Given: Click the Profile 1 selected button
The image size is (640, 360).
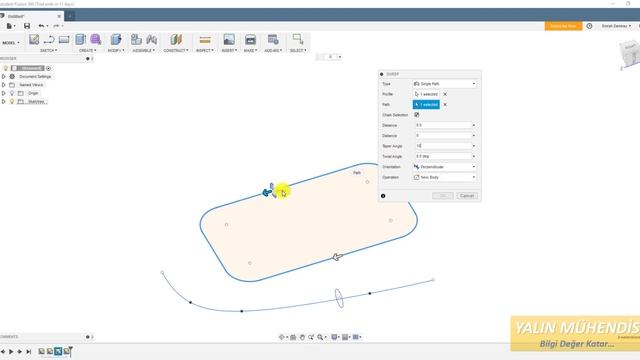Looking at the screenshot, I should pos(426,94).
